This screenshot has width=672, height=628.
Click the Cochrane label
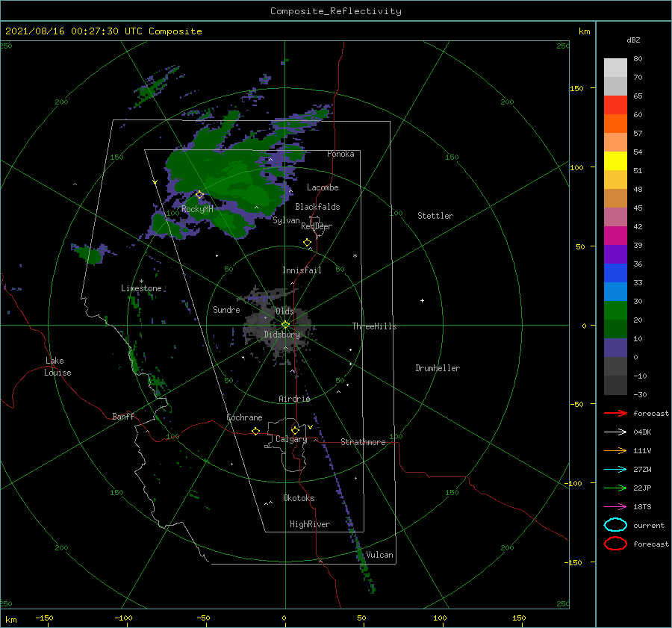tap(244, 417)
